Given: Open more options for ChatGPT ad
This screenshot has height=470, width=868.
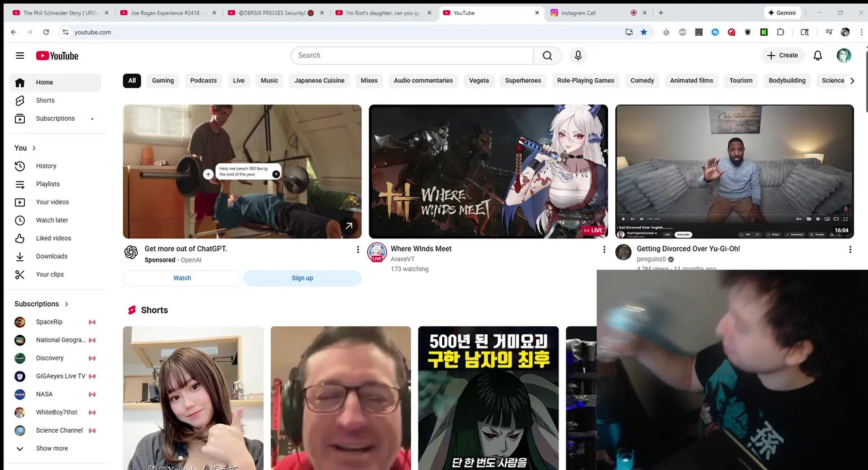Looking at the screenshot, I should [x=357, y=249].
